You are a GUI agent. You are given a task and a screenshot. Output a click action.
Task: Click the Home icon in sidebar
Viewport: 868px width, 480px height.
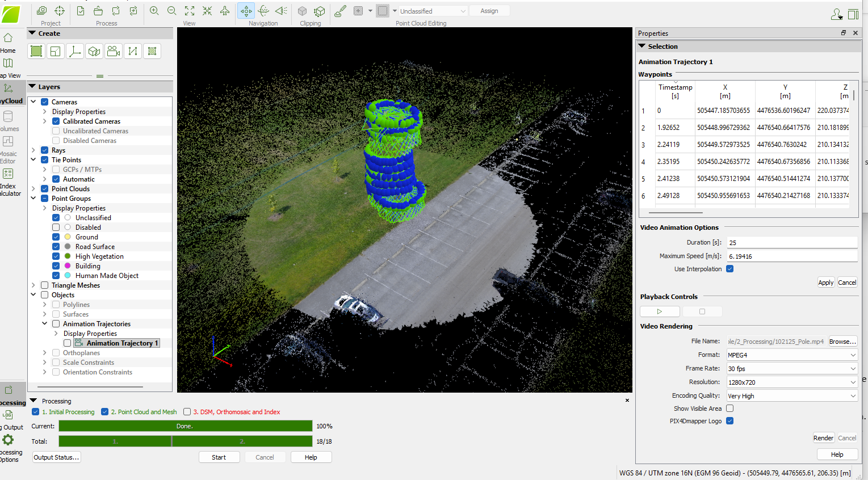(8, 39)
